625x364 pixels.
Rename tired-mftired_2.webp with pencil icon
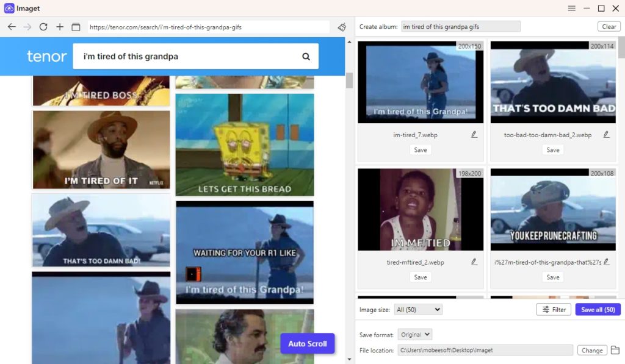474,262
